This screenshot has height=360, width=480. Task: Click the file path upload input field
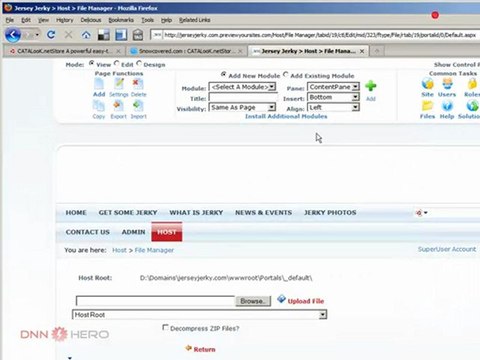[x=155, y=301]
